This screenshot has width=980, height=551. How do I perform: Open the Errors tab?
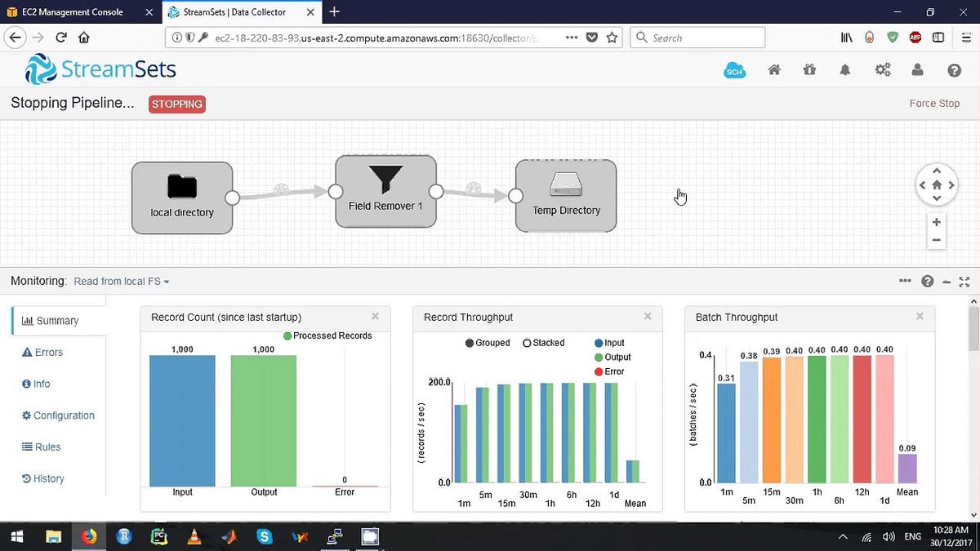42,353
